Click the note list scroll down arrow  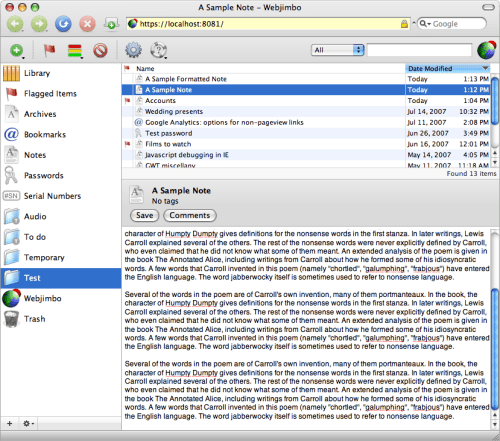click(x=495, y=163)
